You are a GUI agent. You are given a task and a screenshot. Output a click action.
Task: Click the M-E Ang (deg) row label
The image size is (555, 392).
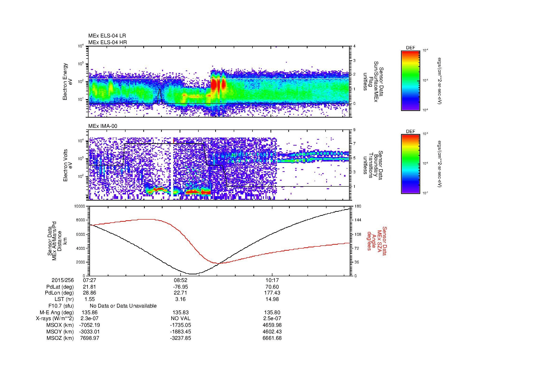[x=57, y=312]
